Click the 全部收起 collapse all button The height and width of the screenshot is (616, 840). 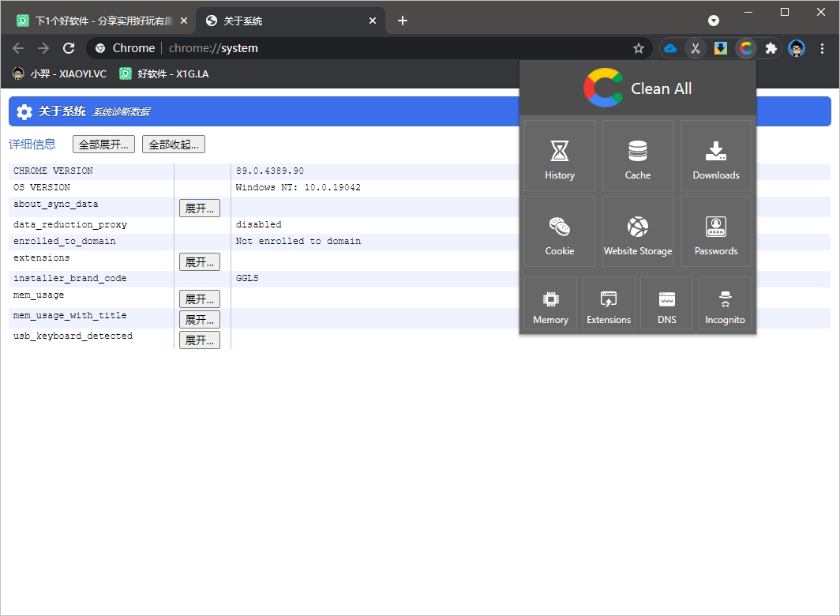coord(174,145)
